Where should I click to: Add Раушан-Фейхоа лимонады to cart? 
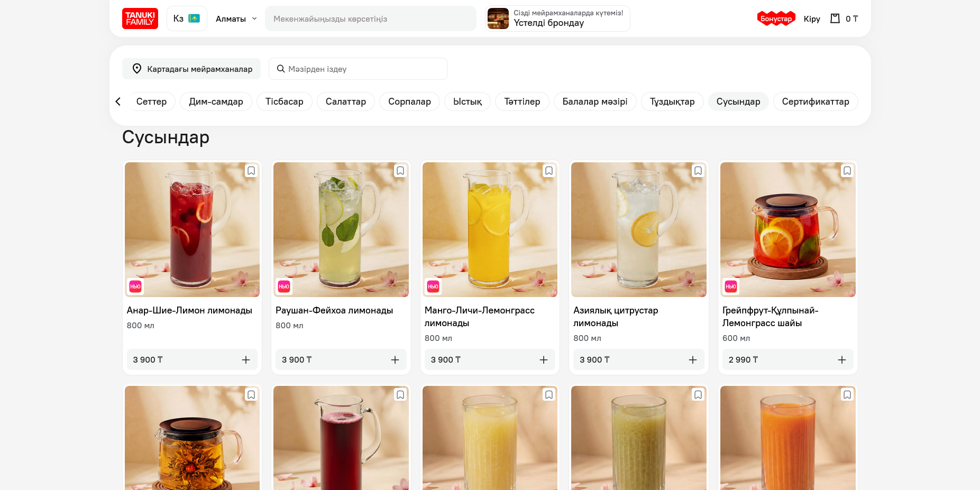[x=395, y=360]
